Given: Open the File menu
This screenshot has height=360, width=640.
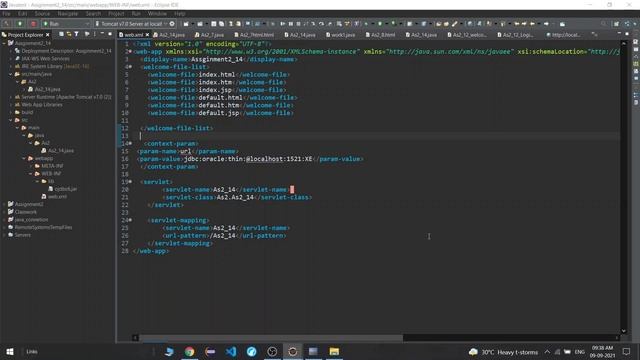Looking at the screenshot, I should pyautogui.click(x=7, y=13).
